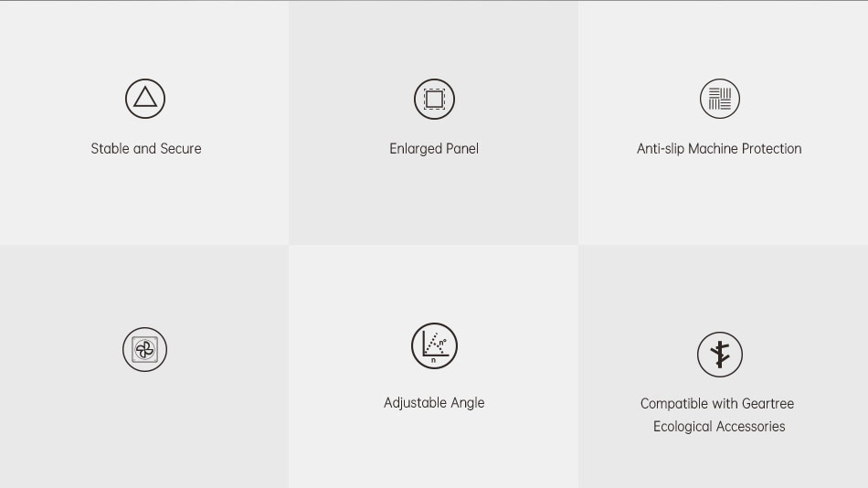Choose the Geartree Ecological Accessories tile
Image resolution: width=868 pixels, height=488 pixels.
723,366
